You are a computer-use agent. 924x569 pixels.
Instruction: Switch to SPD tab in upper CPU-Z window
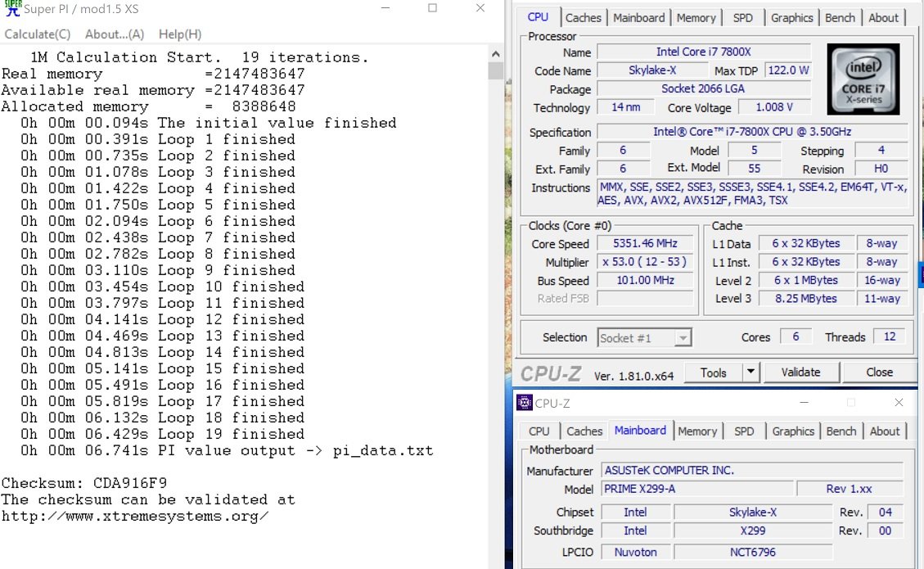[743, 18]
